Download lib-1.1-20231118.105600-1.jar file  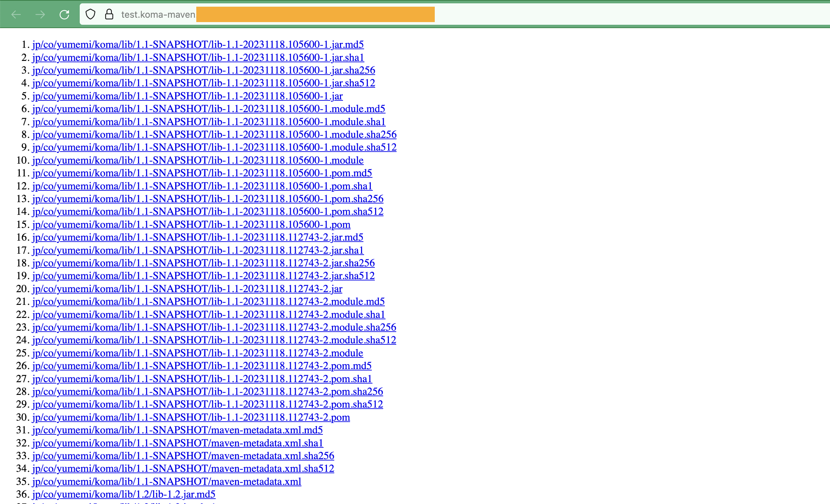tap(187, 96)
